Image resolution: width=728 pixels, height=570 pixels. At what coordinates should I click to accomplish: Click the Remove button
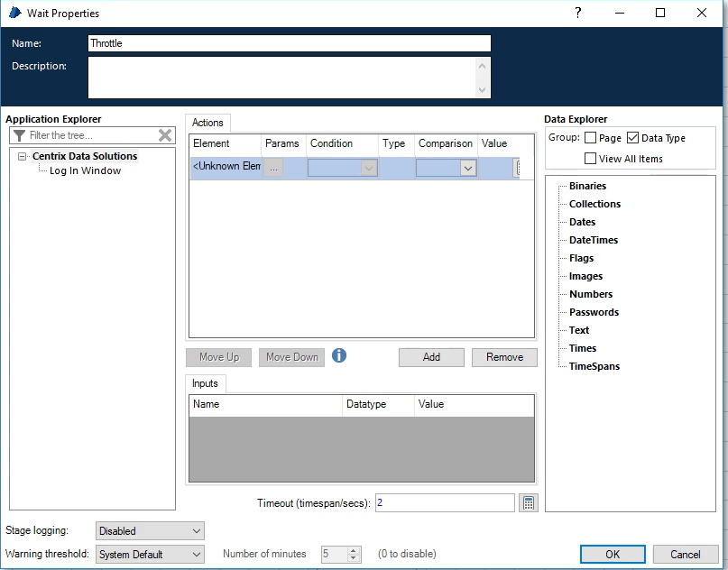504,357
